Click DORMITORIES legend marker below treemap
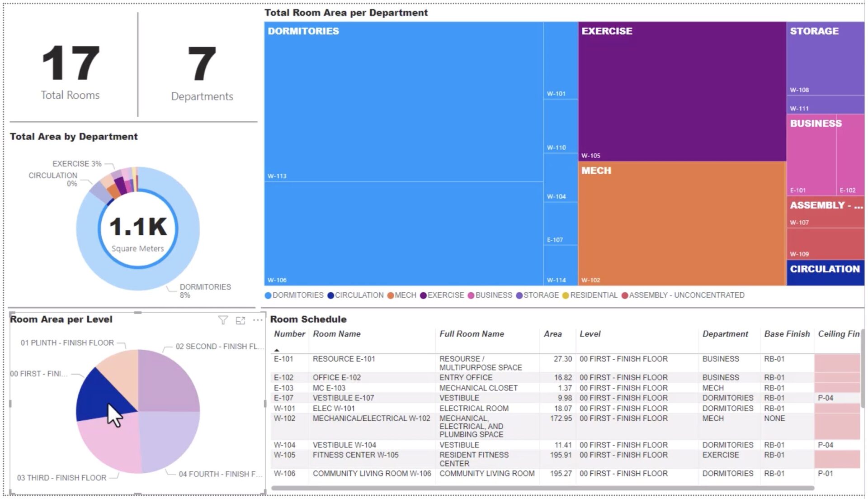This screenshot has width=868, height=499. click(268, 295)
